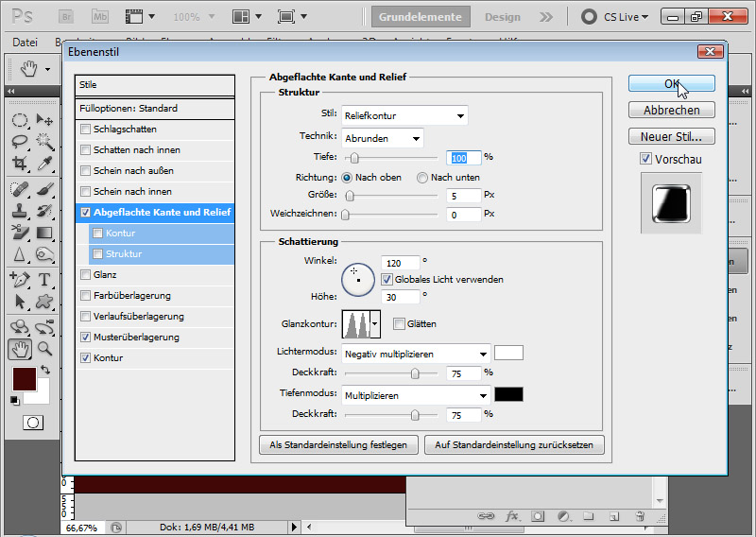Open the Glanzkontur contour picker arrow

click(x=376, y=324)
